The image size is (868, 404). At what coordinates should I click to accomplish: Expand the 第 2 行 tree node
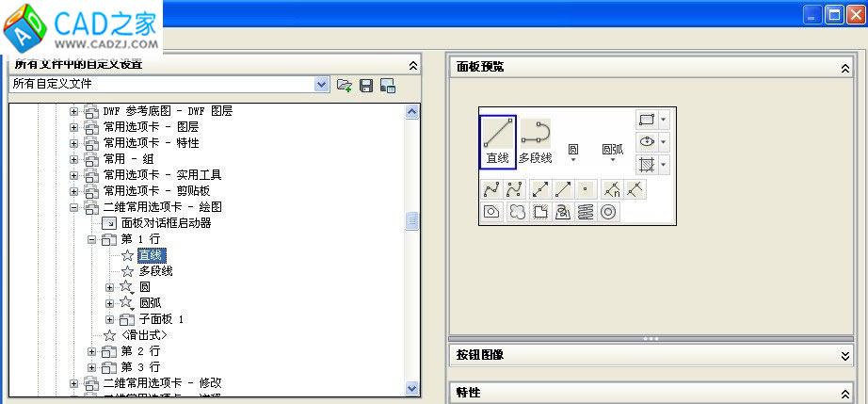click(x=92, y=351)
